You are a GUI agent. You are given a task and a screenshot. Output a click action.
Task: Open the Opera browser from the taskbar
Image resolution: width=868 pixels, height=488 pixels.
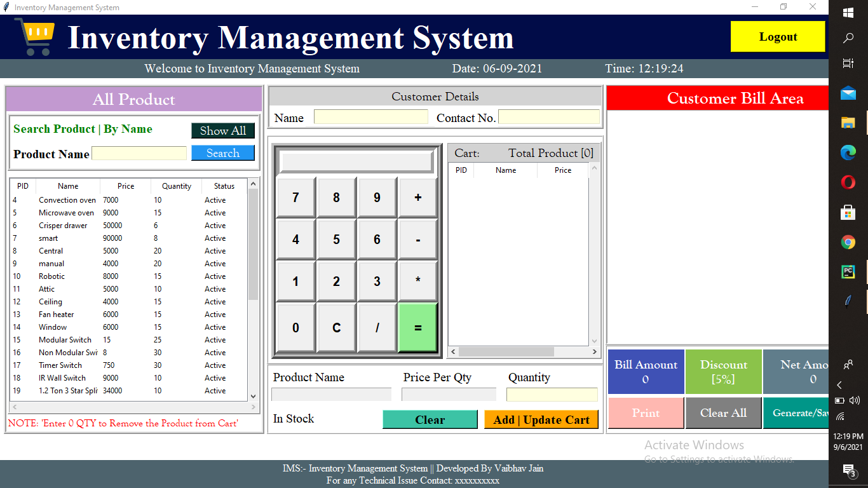pos(848,182)
